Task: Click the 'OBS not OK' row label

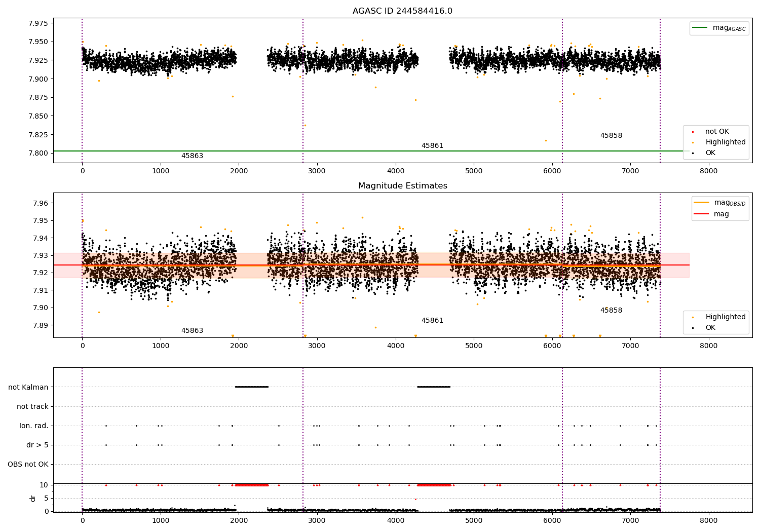Action: pyautogui.click(x=28, y=465)
